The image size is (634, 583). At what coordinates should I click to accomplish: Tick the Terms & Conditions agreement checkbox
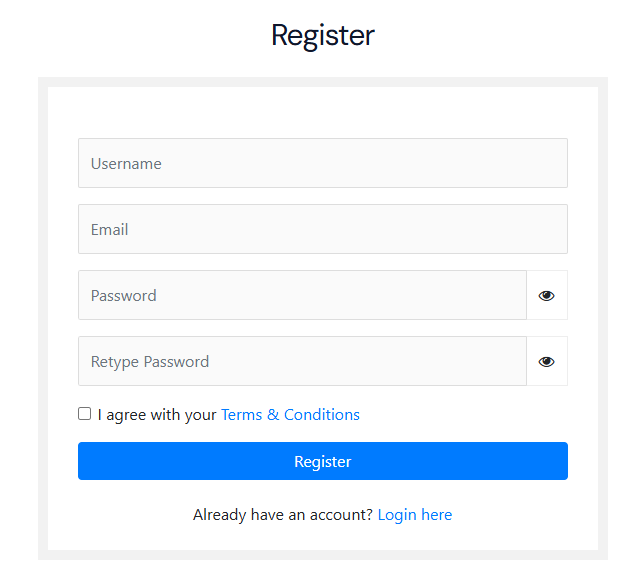coord(84,413)
